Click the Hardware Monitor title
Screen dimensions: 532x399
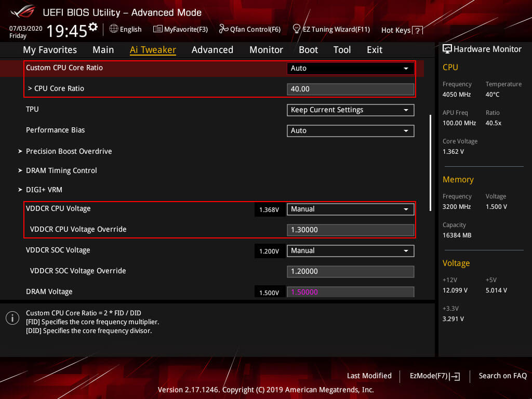point(487,49)
